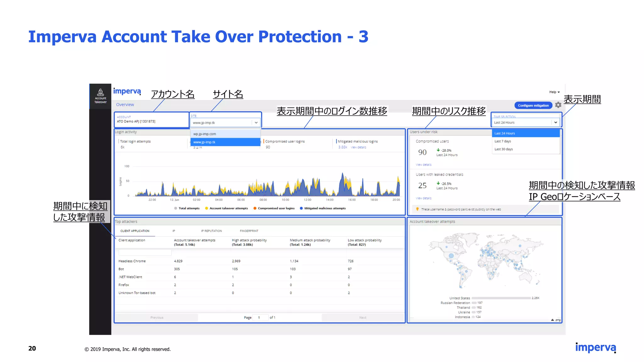Open the Account Takeover sidebar icon
Screen dimensions: 644x362
click(x=100, y=96)
